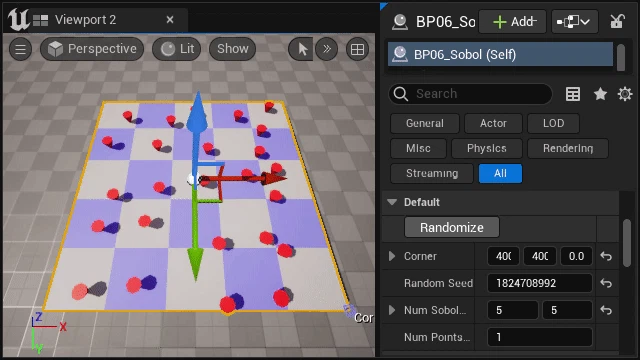This screenshot has width=640, height=360.
Task: Select BP06_Sobol (Self) component row
Action: click(x=500, y=54)
